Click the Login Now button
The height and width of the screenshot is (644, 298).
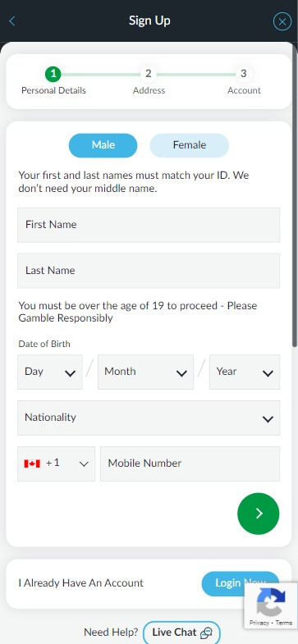(x=240, y=583)
